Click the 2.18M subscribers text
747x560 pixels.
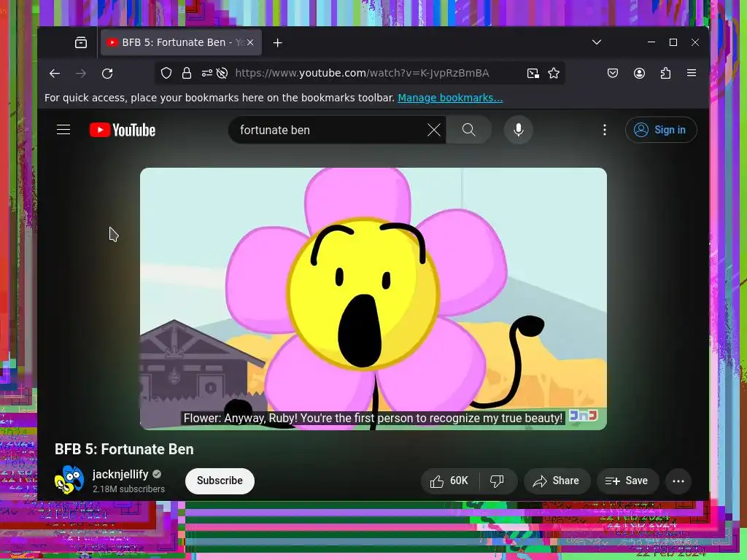coord(128,489)
